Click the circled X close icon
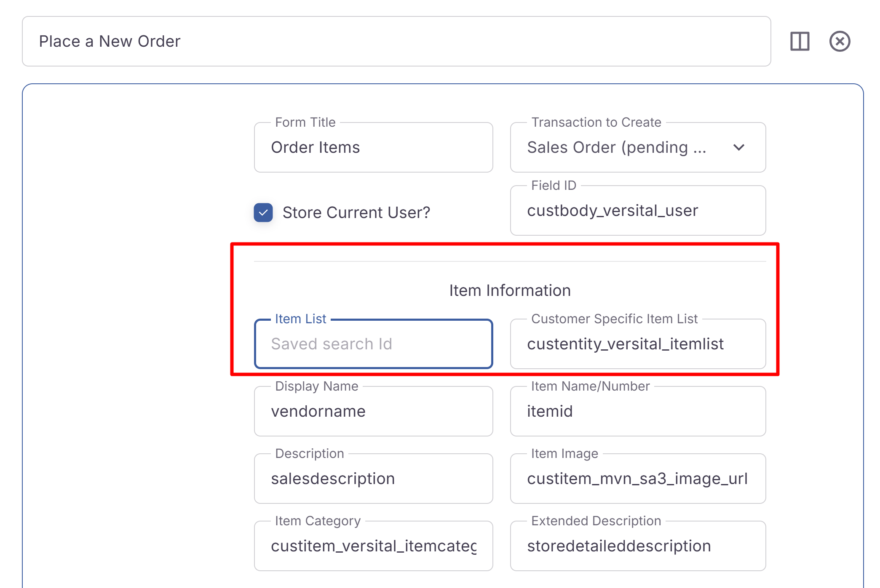This screenshot has width=880, height=588. pyautogui.click(x=839, y=41)
